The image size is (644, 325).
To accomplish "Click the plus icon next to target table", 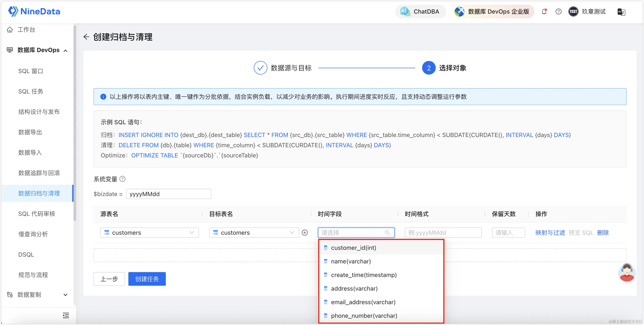I will point(305,233).
